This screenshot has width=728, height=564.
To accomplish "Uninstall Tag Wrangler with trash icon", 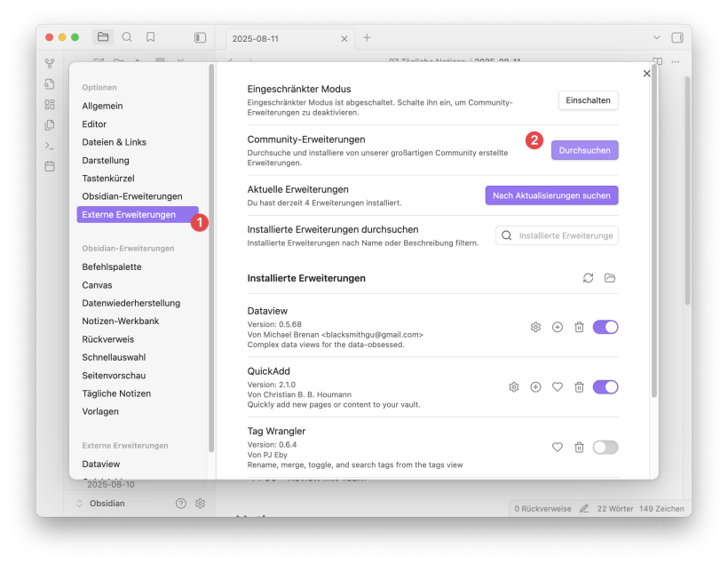I will coord(580,448).
